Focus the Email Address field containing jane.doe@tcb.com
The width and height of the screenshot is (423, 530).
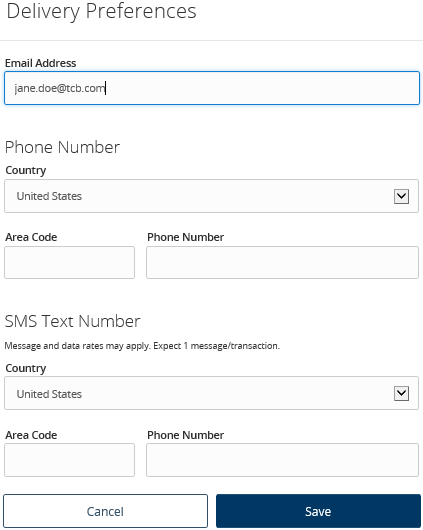(x=212, y=88)
